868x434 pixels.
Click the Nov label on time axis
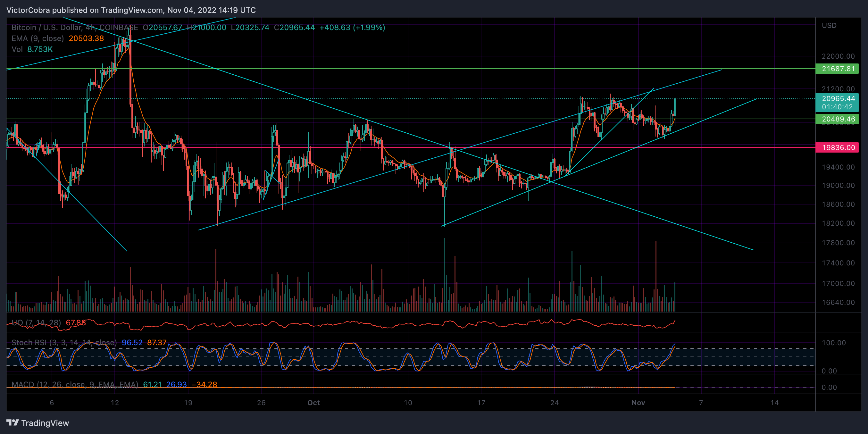[x=638, y=403]
